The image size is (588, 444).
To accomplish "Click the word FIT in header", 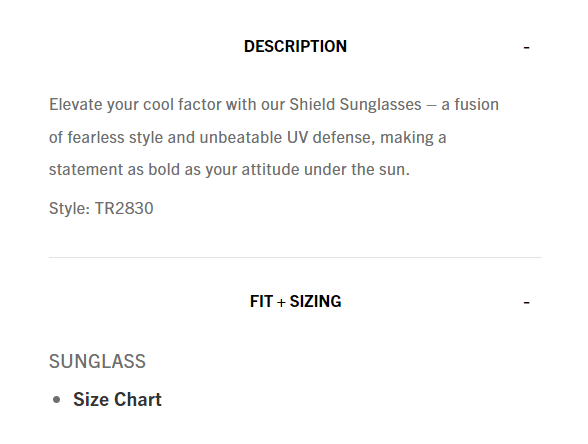I will click(x=261, y=302).
